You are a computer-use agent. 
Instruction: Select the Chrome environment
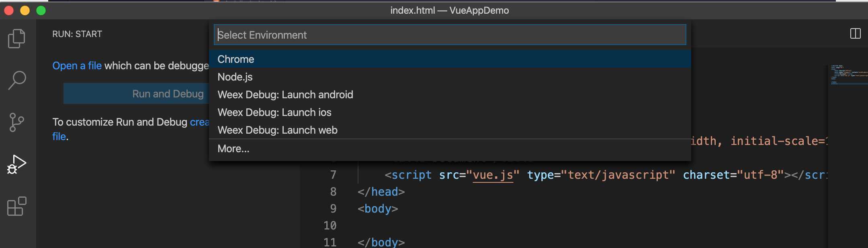tap(450, 59)
